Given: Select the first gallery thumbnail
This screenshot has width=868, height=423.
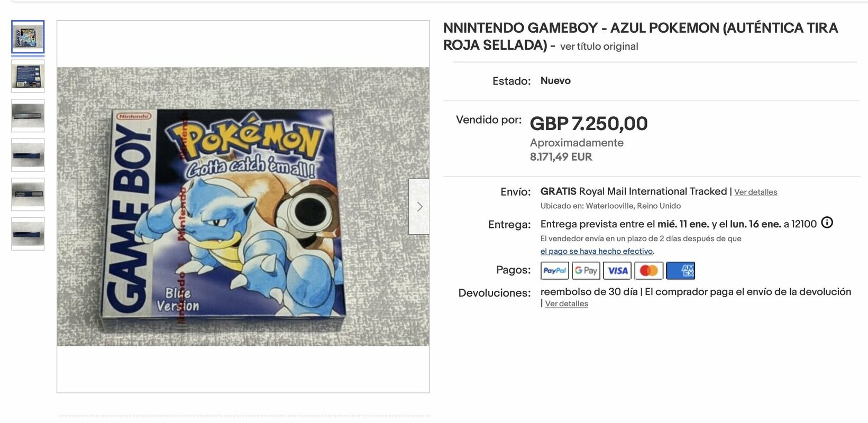Looking at the screenshot, I should coord(28,37).
